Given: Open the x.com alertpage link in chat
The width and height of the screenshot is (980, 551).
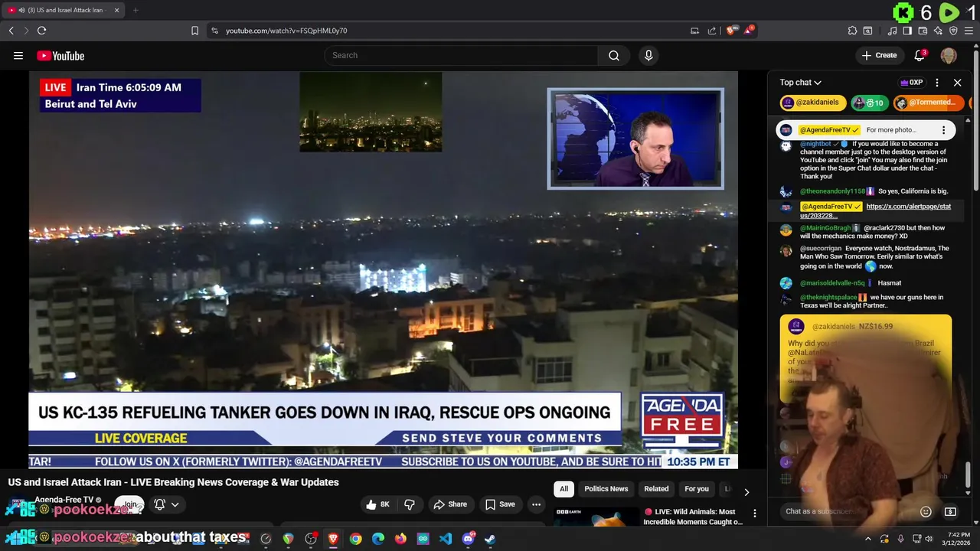Looking at the screenshot, I should (x=875, y=211).
